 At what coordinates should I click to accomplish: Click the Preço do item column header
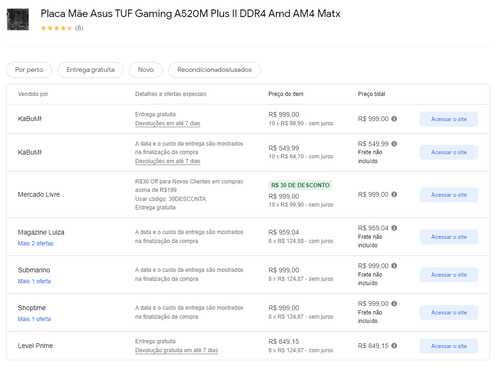pyautogui.click(x=286, y=94)
